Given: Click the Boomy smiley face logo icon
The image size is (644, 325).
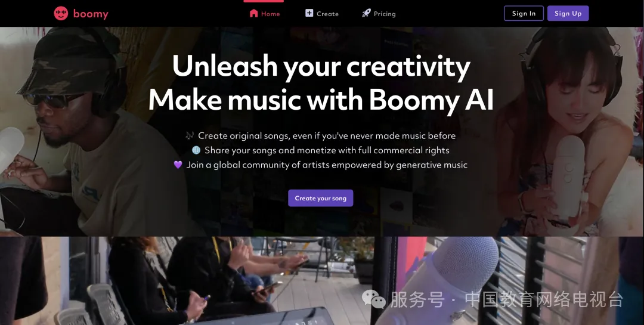Looking at the screenshot, I should tap(61, 14).
